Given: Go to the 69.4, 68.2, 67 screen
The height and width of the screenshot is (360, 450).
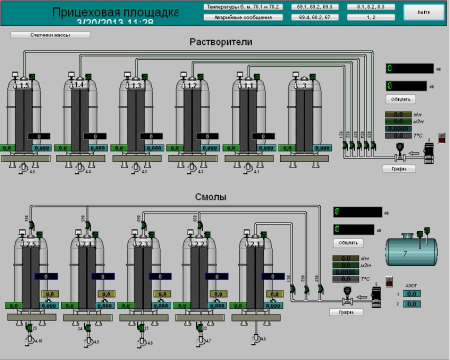Looking at the screenshot, I should pyautogui.click(x=315, y=17).
